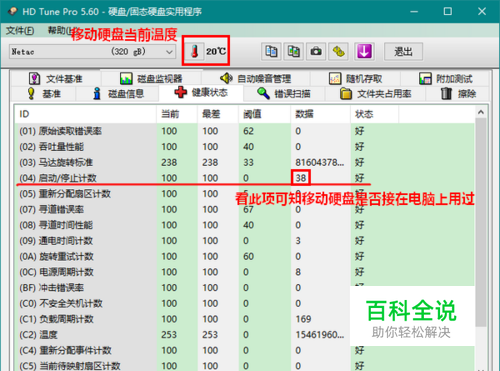Switch to the 错误扫描 tab
The image size is (500, 371).
[x=284, y=94]
